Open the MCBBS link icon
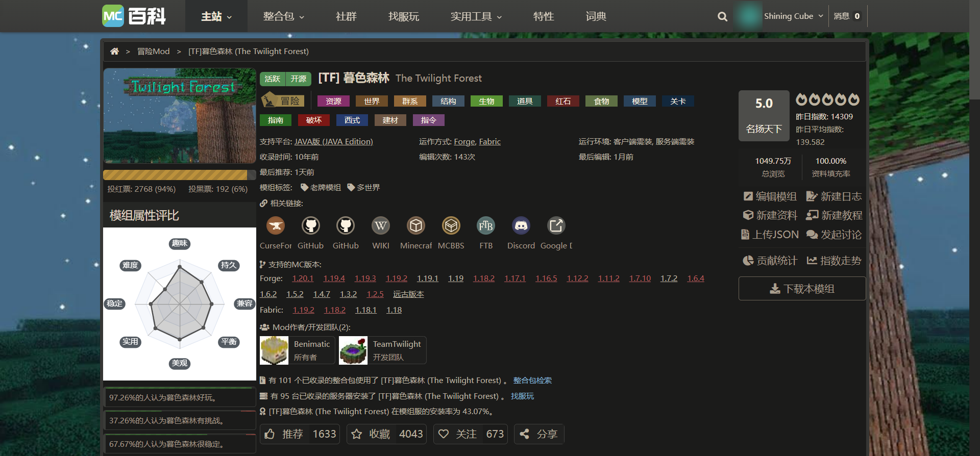Viewport: 980px width, 456px height. (451, 225)
